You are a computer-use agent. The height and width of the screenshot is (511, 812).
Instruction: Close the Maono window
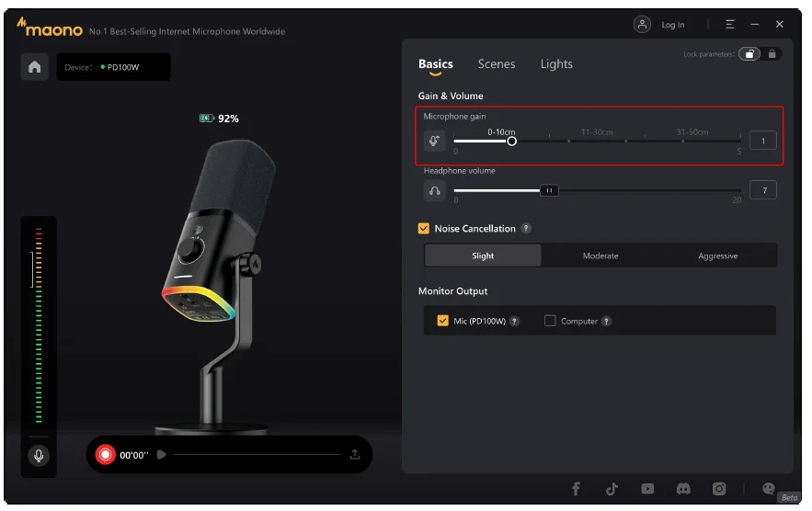[x=779, y=24]
